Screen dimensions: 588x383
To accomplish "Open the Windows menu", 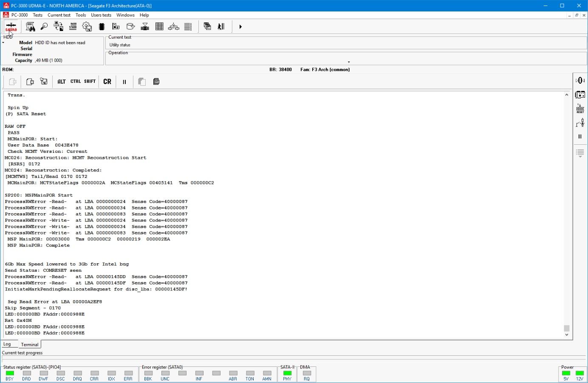I will [125, 15].
